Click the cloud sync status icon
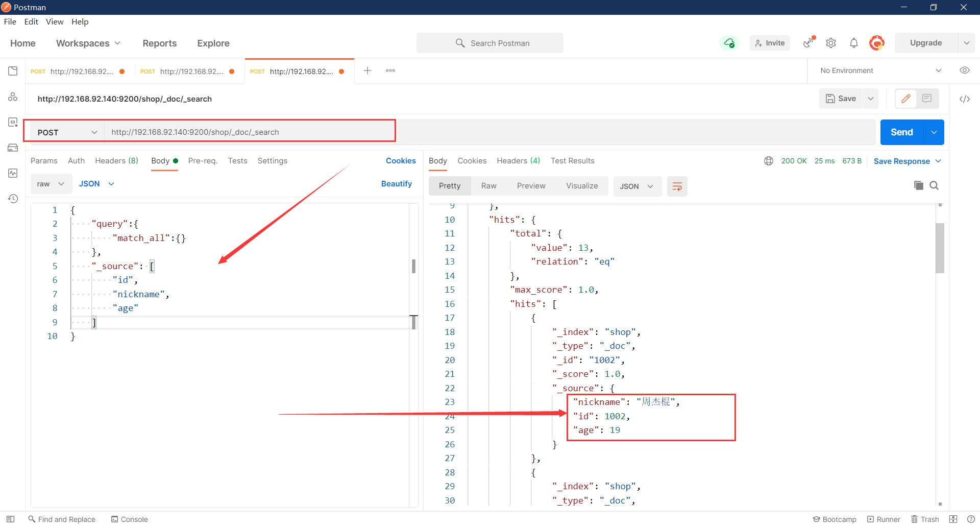 (729, 43)
